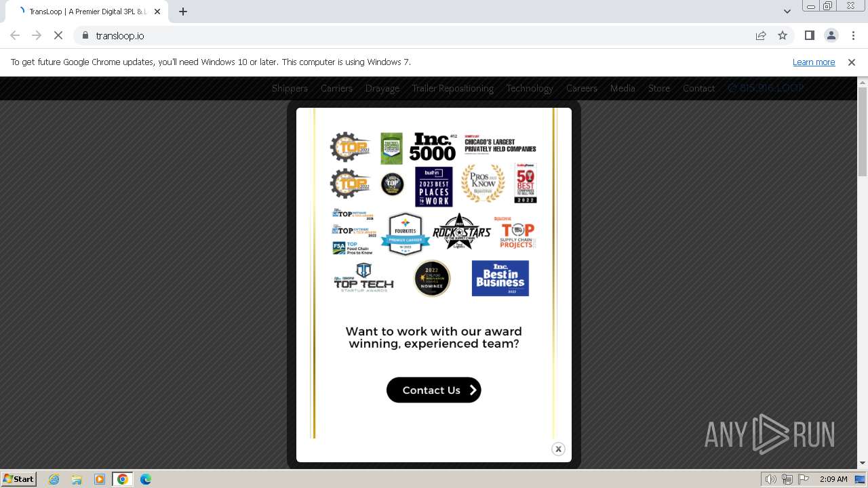Click the FourKites Premier Carrier badge
The width and height of the screenshot is (868, 488).
point(405,234)
